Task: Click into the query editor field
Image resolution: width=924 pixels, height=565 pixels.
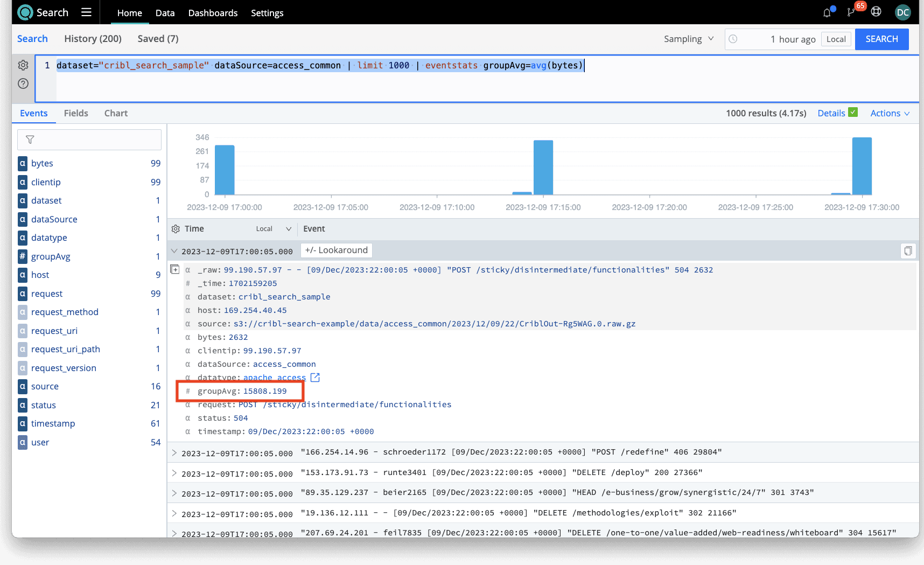Action: 477,79
